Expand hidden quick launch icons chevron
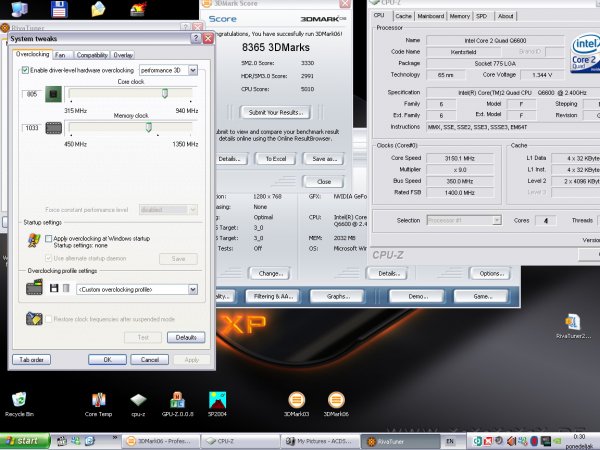 click(x=114, y=437)
